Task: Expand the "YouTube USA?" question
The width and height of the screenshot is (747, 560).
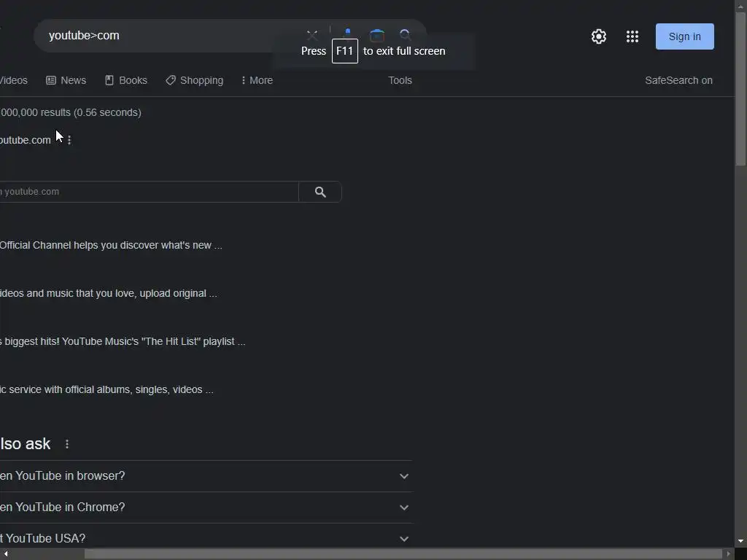Action: (x=206, y=538)
